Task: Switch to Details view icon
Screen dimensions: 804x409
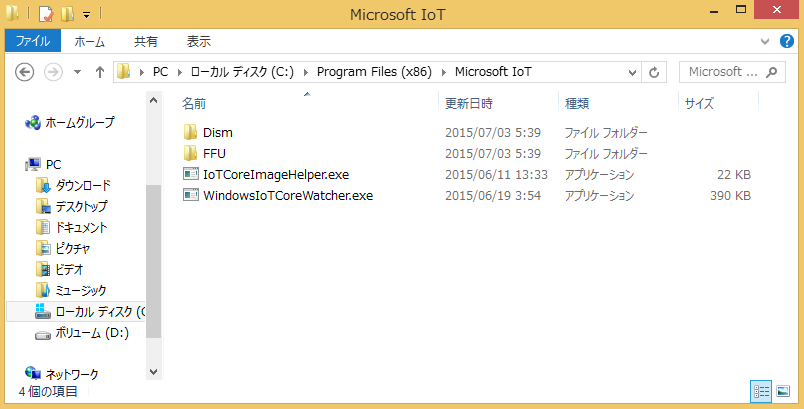Action: [761, 392]
